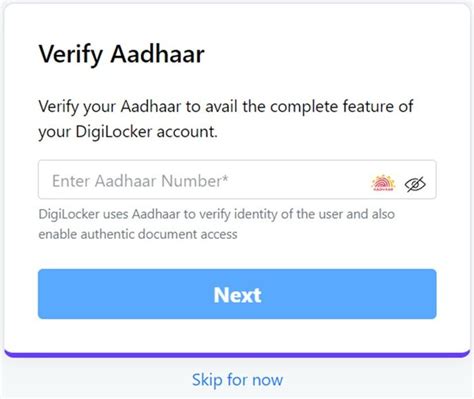Click the Enter Aadhaar Number* placeholder text

(x=140, y=181)
